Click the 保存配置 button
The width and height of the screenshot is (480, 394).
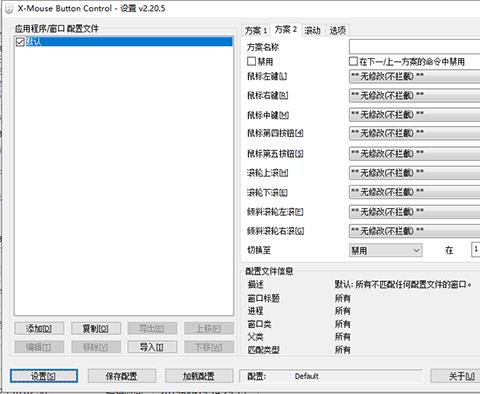122,376
